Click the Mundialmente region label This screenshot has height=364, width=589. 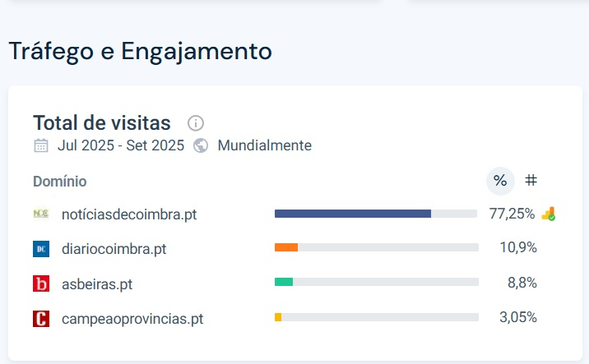[264, 146]
